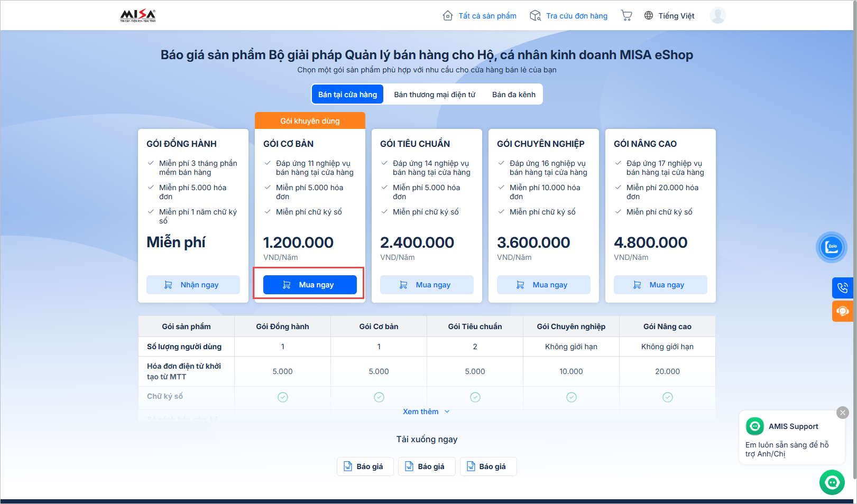Click Nhận ngay for Gói Đồng Hành
The width and height of the screenshot is (857, 504).
[193, 285]
